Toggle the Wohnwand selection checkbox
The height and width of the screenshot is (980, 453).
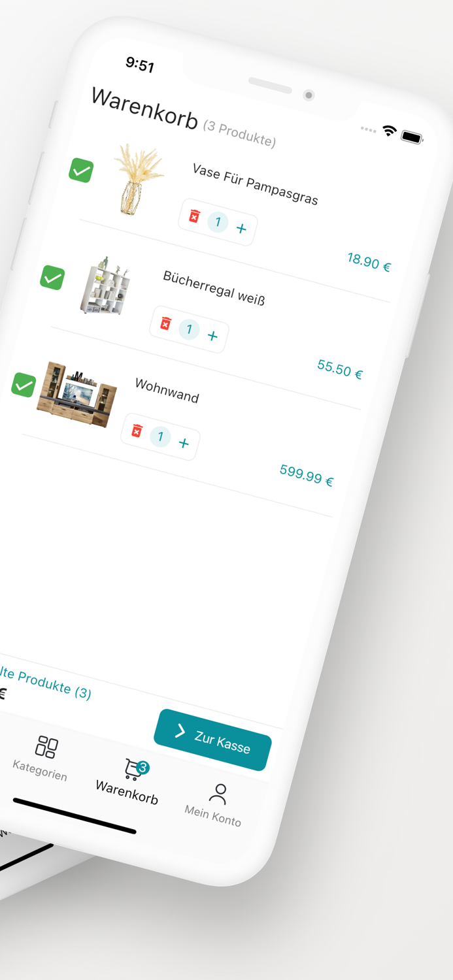[24, 385]
